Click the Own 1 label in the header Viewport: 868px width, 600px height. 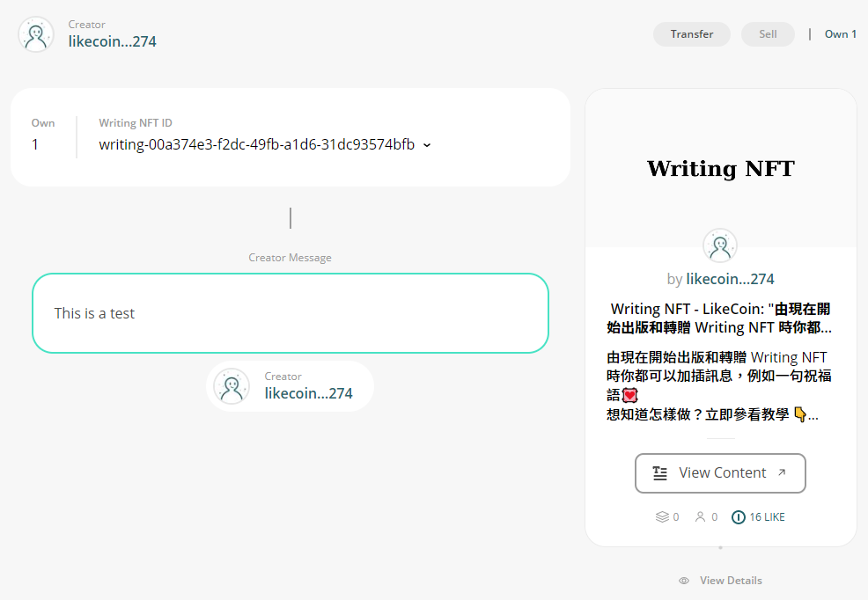pyautogui.click(x=841, y=34)
